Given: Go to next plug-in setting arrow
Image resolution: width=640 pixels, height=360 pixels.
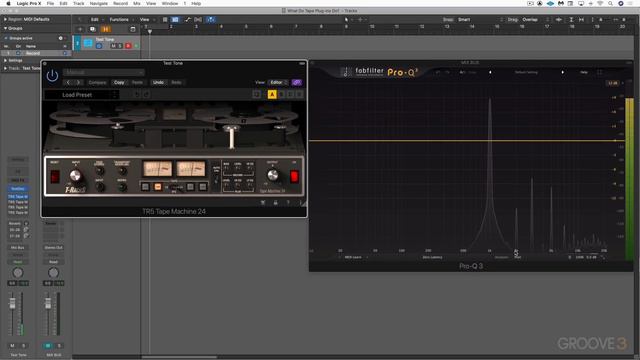Looking at the screenshot, I should [x=78, y=82].
